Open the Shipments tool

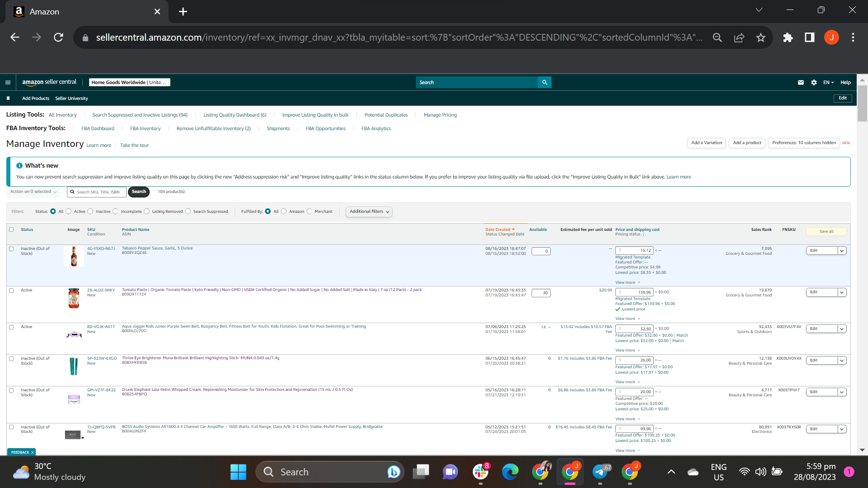pyautogui.click(x=278, y=128)
